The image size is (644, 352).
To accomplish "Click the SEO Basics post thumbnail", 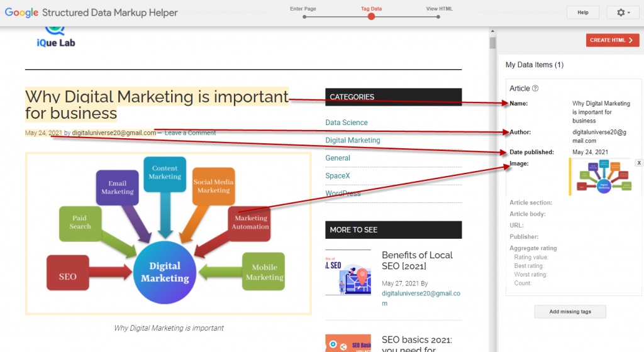I will click(x=348, y=343).
